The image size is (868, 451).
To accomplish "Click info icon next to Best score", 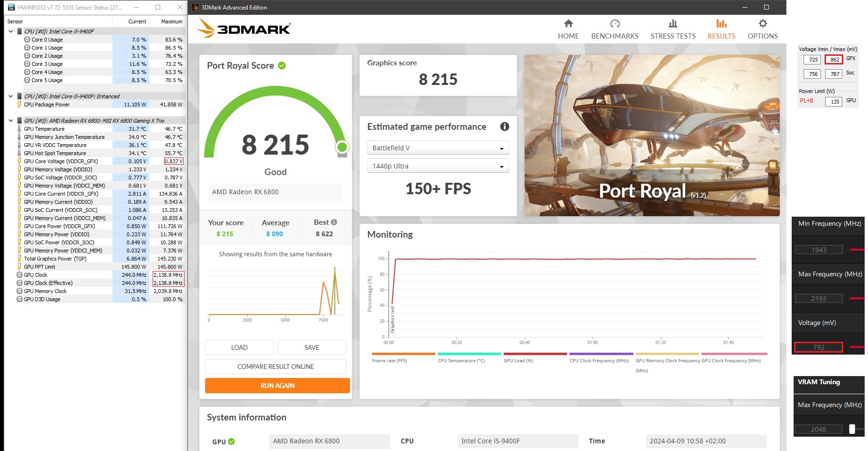I will [x=334, y=222].
